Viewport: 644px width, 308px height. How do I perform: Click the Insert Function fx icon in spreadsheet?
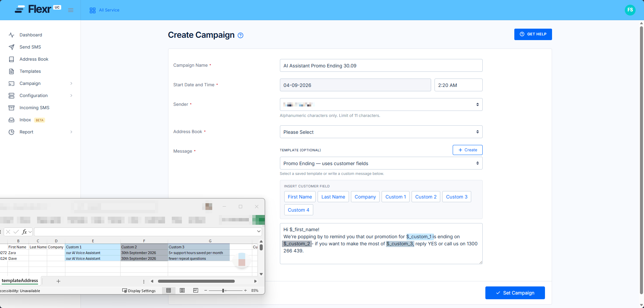(x=24, y=232)
